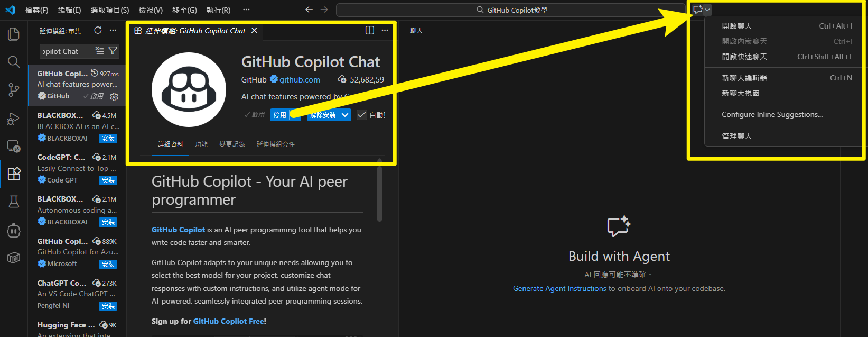Click the filter extensions funnel icon
868x337 pixels.
tap(113, 51)
